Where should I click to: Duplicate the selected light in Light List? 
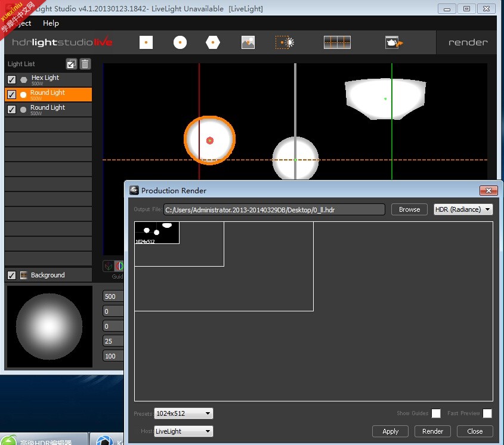pyautogui.click(x=72, y=64)
